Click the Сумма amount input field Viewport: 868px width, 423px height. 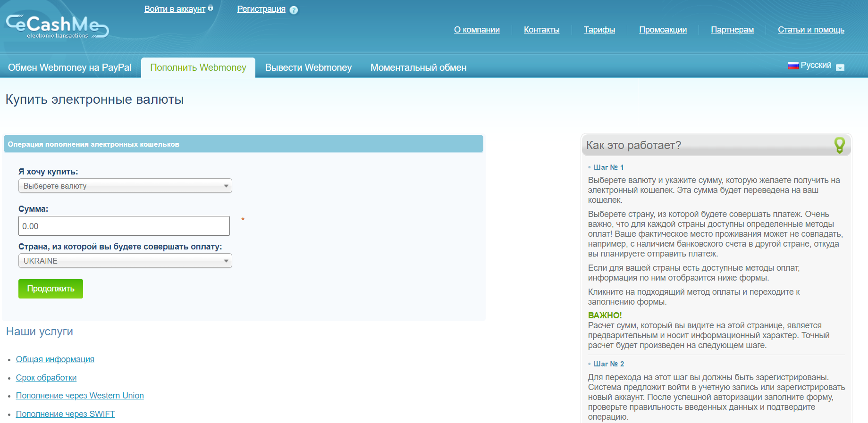pyautogui.click(x=124, y=226)
